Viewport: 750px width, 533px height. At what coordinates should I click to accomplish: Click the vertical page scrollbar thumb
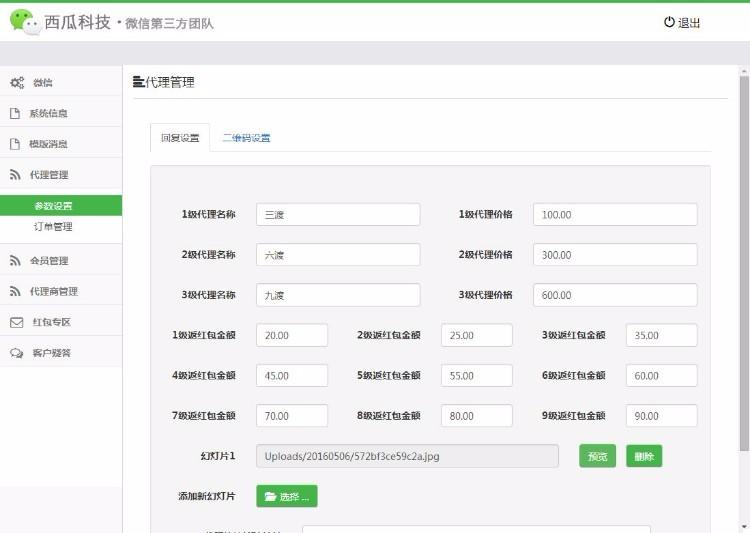tap(744, 263)
